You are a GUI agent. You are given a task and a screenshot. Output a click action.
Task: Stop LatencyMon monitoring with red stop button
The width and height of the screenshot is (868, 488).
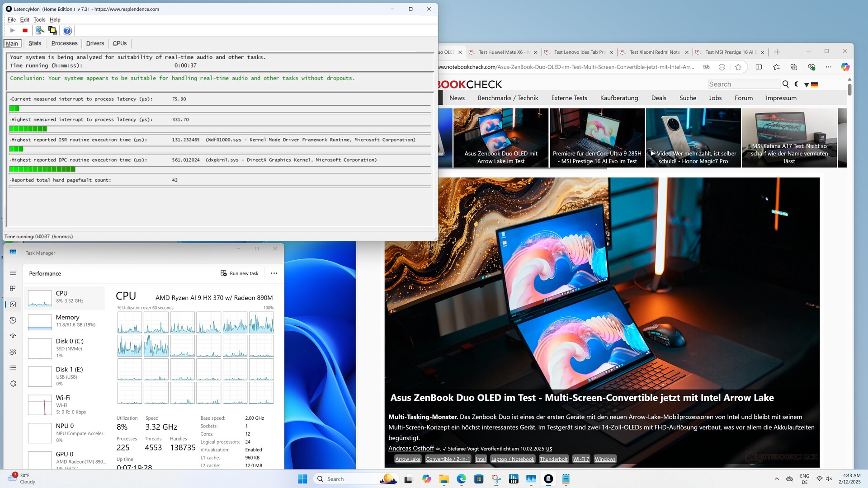pos(25,31)
